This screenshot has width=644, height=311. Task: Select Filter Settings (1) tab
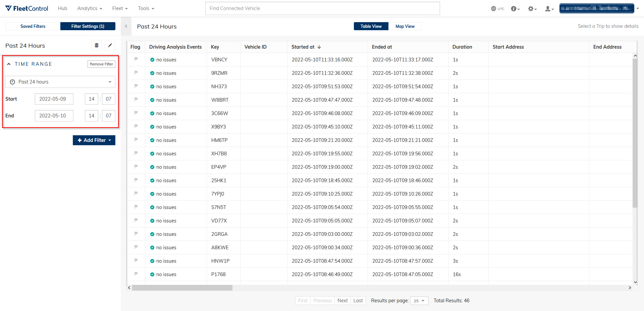88,26
